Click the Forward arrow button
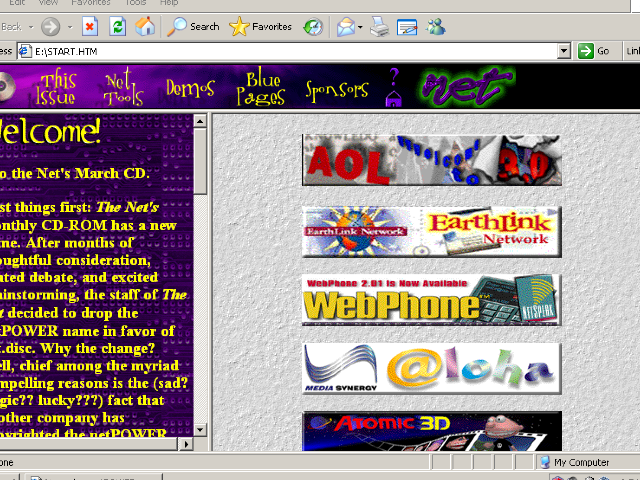The width and height of the screenshot is (640, 480). (51, 27)
